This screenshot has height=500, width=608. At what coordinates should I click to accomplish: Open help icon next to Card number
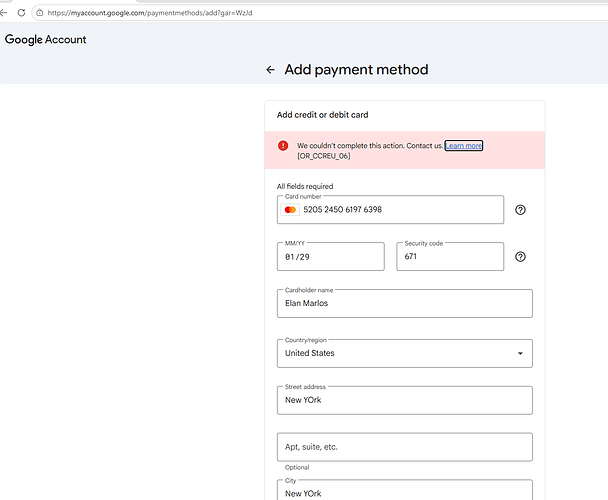coord(520,210)
